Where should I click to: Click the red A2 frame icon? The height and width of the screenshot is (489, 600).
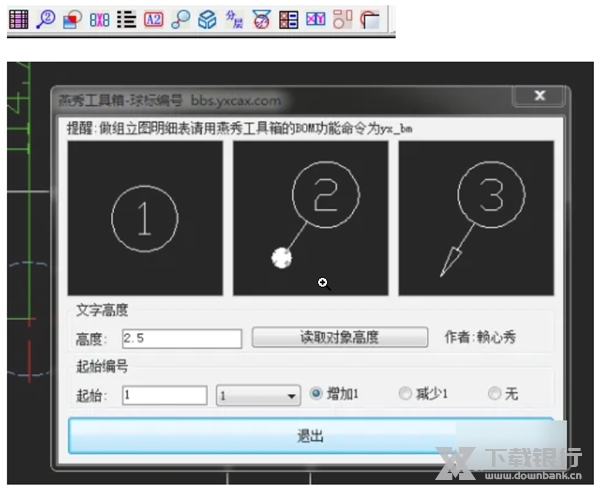tap(153, 19)
